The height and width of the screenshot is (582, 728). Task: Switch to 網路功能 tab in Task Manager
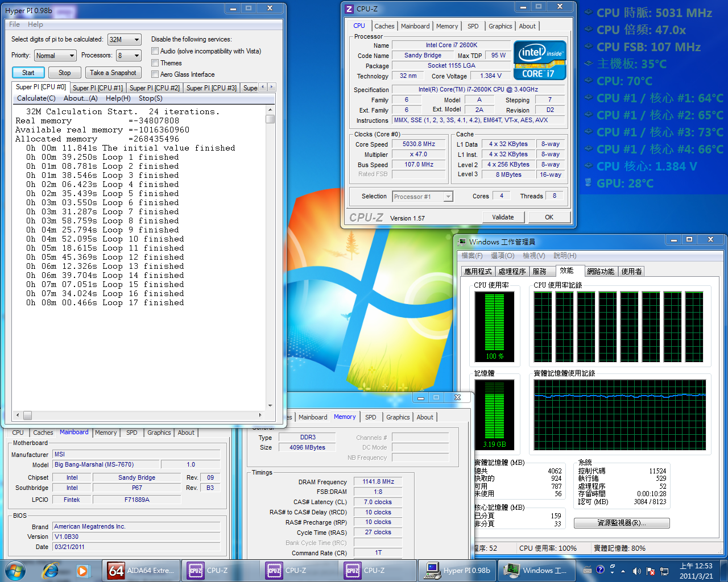pos(601,272)
